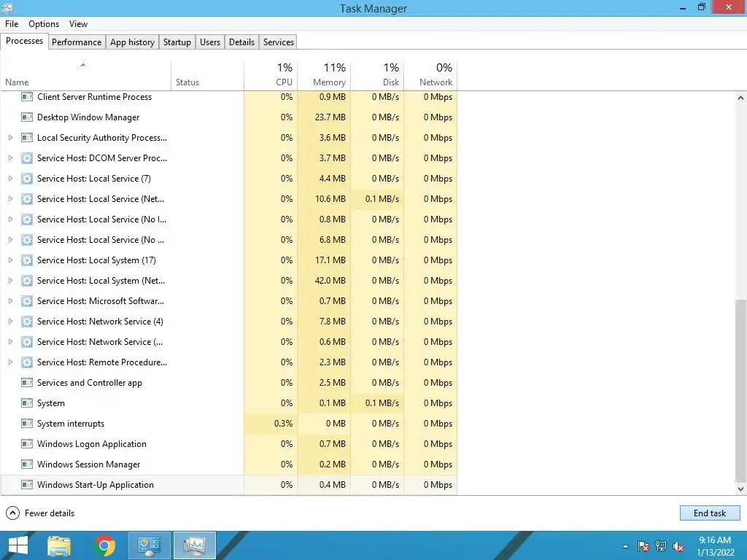Switch to the Services tab
Screen dimensions: 747x560
279,42
